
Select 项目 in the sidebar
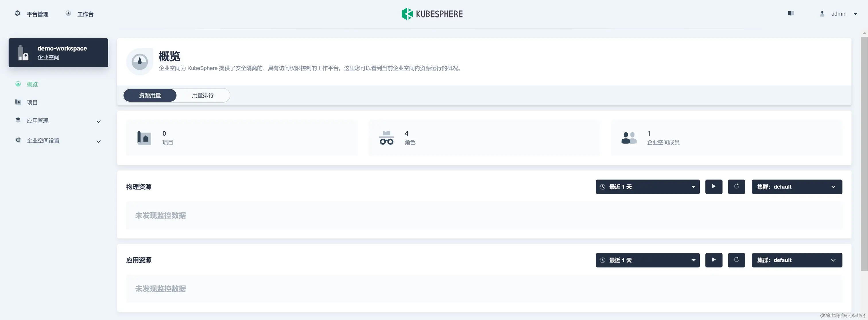[32, 103]
